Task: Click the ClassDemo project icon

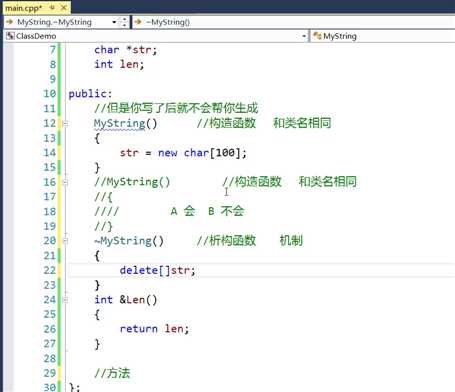Action: (x=10, y=36)
